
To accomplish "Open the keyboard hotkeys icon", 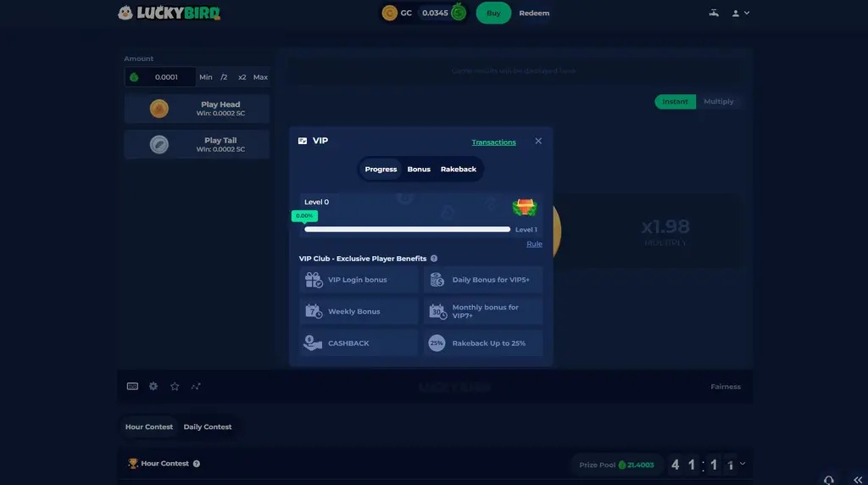I will [x=132, y=387].
